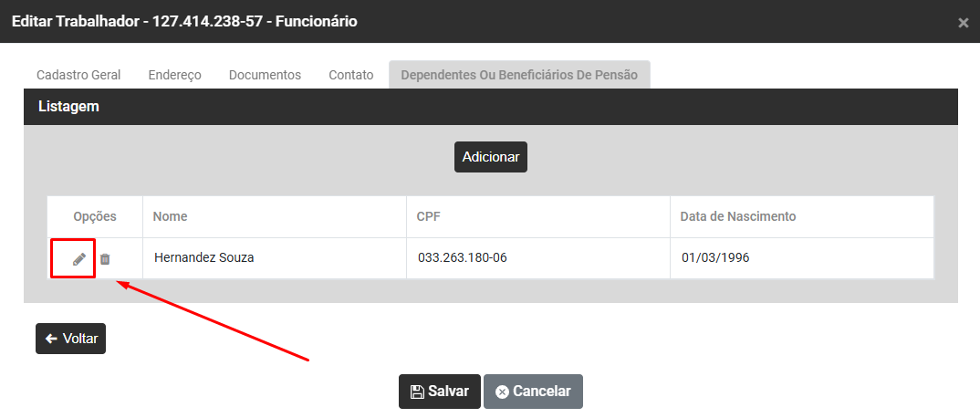Screen dimensions: 980x418
Task: Click the Nome column header
Action: pos(171,216)
